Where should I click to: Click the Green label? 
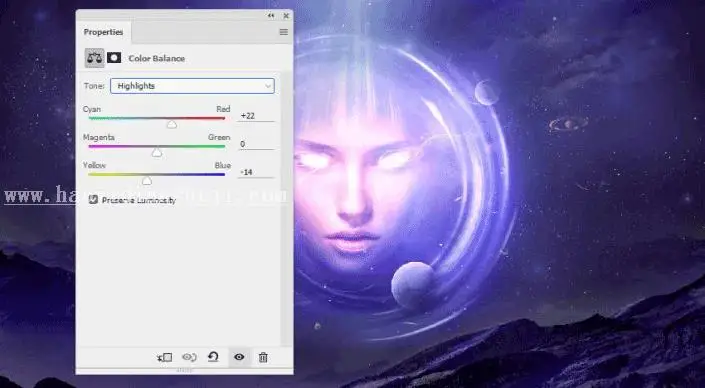click(219, 137)
